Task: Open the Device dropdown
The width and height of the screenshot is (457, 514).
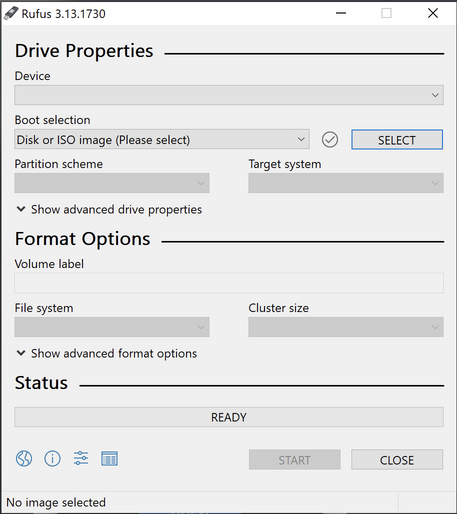Action: click(x=229, y=95)
